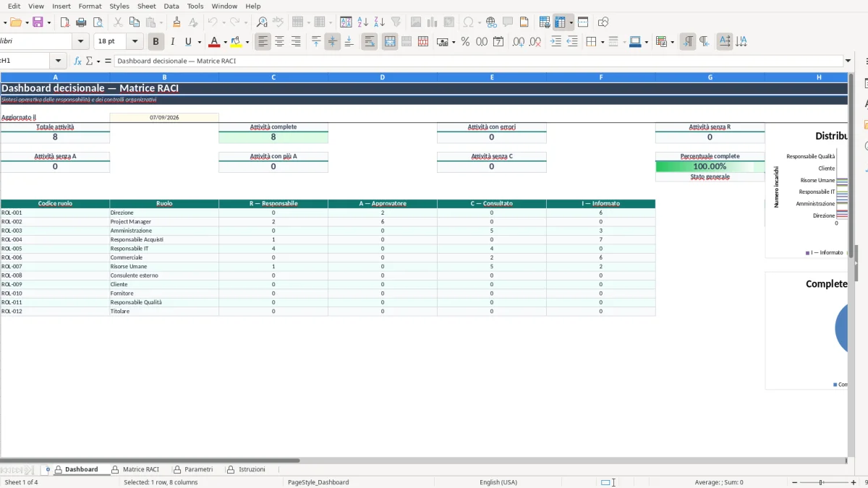Decrease cell indent
Image resolution: width=868 pixels, height=488 pixels.
pos(572,42)
